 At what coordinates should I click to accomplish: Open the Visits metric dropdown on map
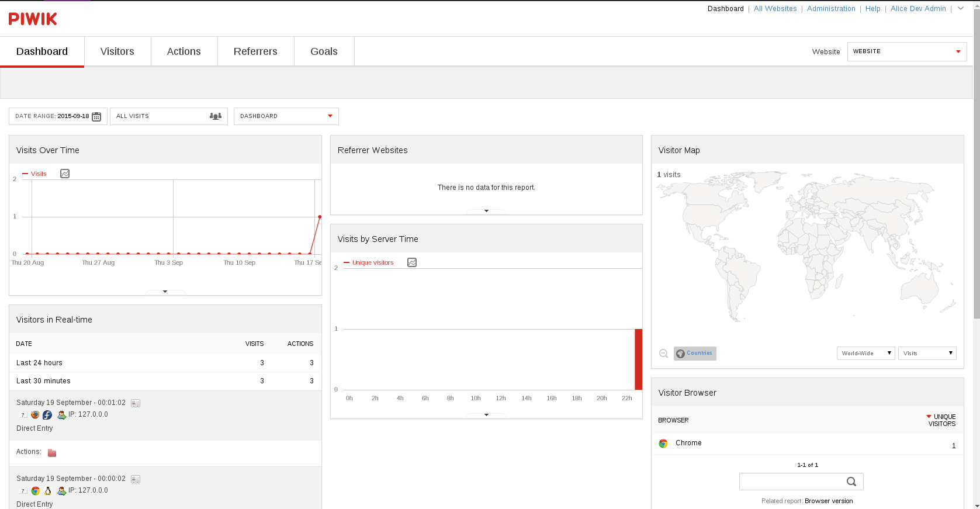pos(927,353)
